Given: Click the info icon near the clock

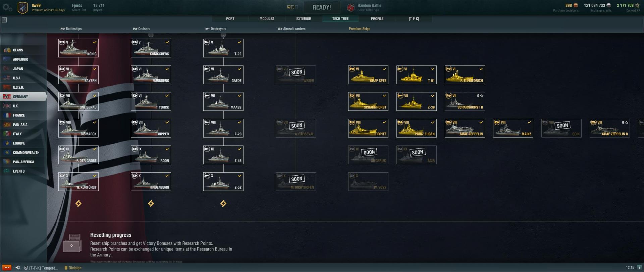Looking at the screenshot, I should click(639, 267).
